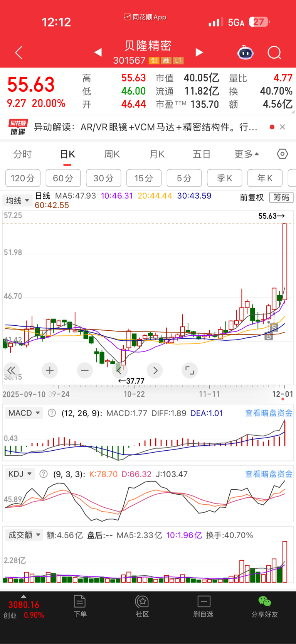Change 前复权 adjustment mode
Viewport: 296px width, 644px height.
pyautogui.click(x=252, y=198)
